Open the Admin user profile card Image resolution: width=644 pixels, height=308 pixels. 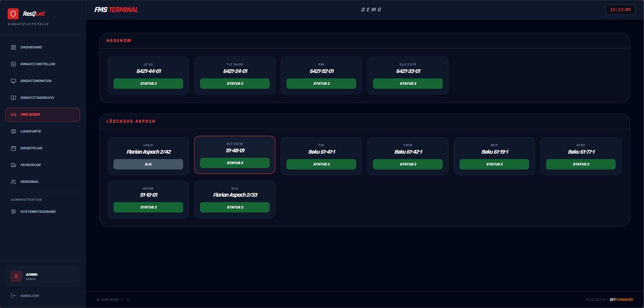(x=42, y=276)
